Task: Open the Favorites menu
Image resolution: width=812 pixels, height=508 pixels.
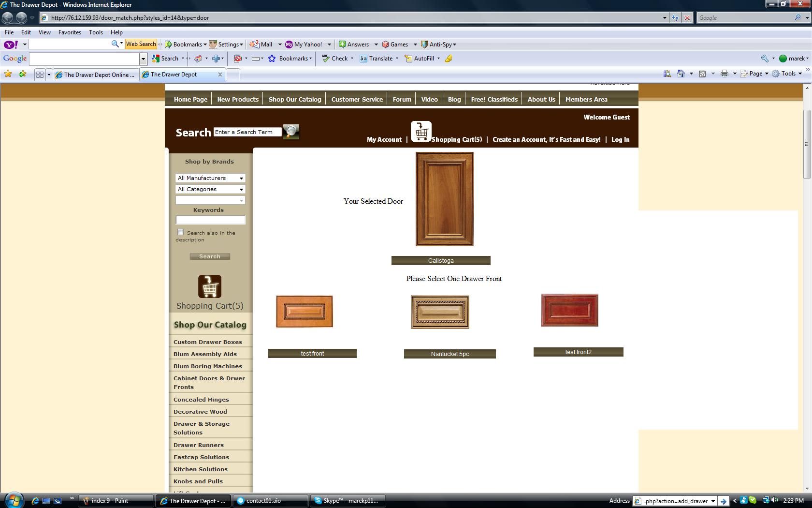Action: point(70,32)
